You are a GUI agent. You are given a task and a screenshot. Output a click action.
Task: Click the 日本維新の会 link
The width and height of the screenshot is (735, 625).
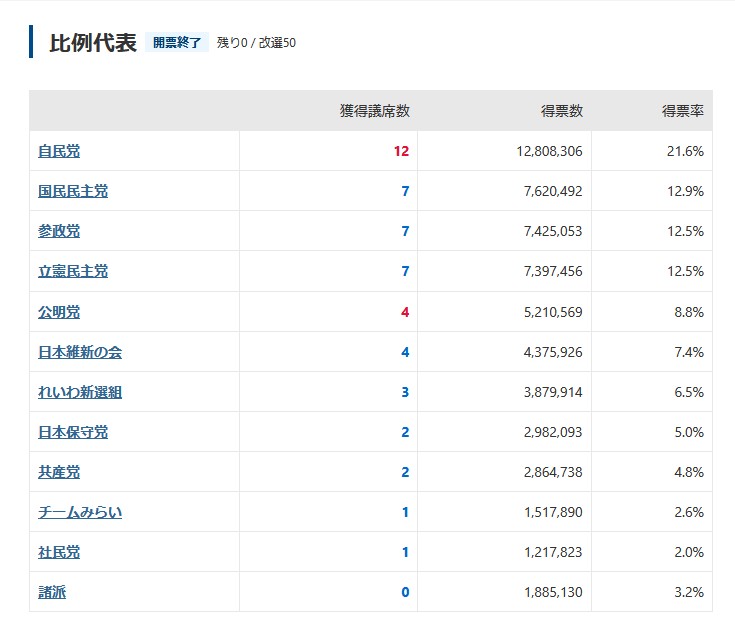(80, 352)
